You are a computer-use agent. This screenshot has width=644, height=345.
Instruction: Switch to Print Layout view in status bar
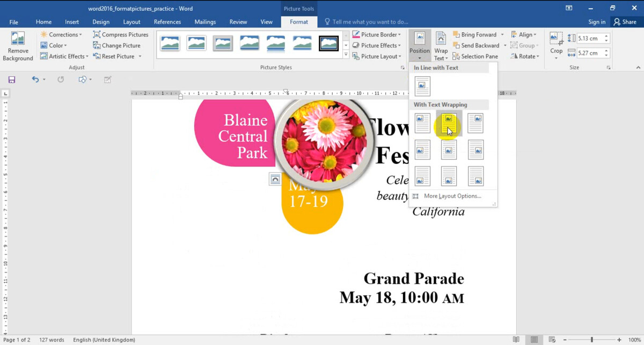534,340
